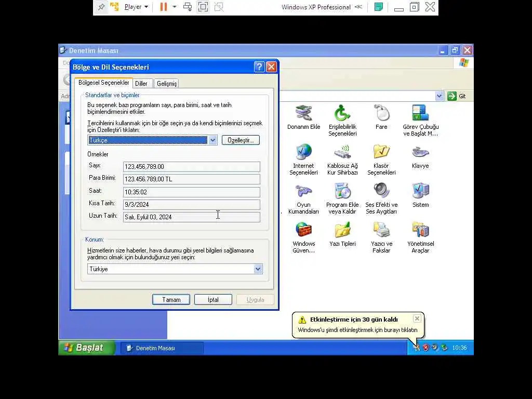Open Klasör Seçenekleri icon

point(381,159)
